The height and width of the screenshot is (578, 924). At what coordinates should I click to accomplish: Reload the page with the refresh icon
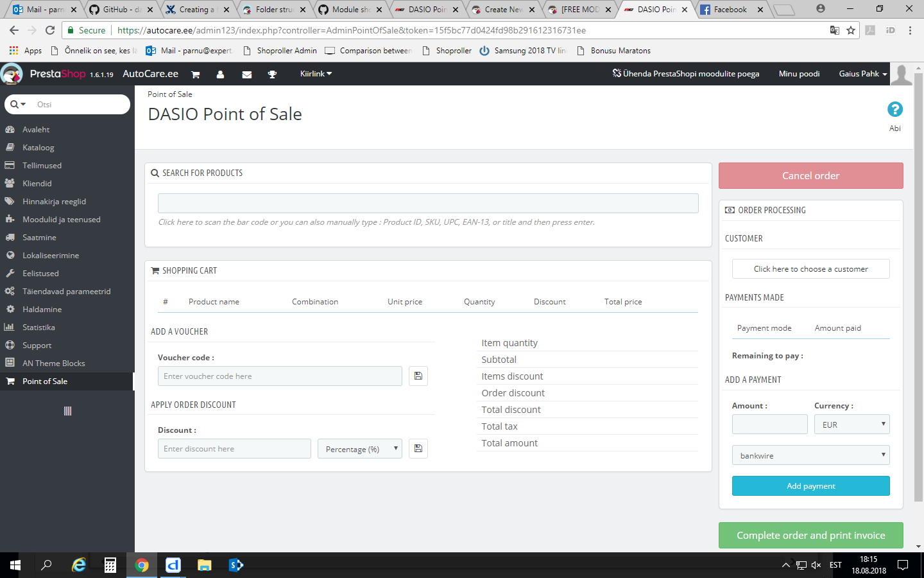coord(50,30)
